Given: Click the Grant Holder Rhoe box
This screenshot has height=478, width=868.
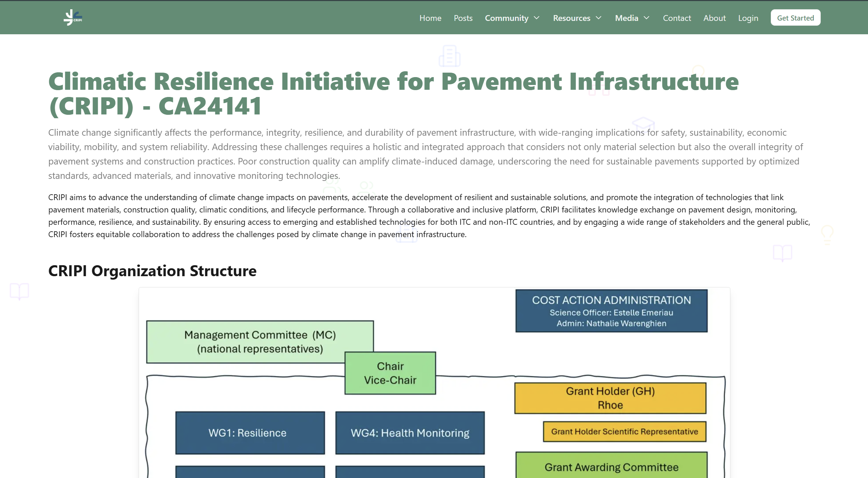Looking at the screenshot, I should point(610,398).
